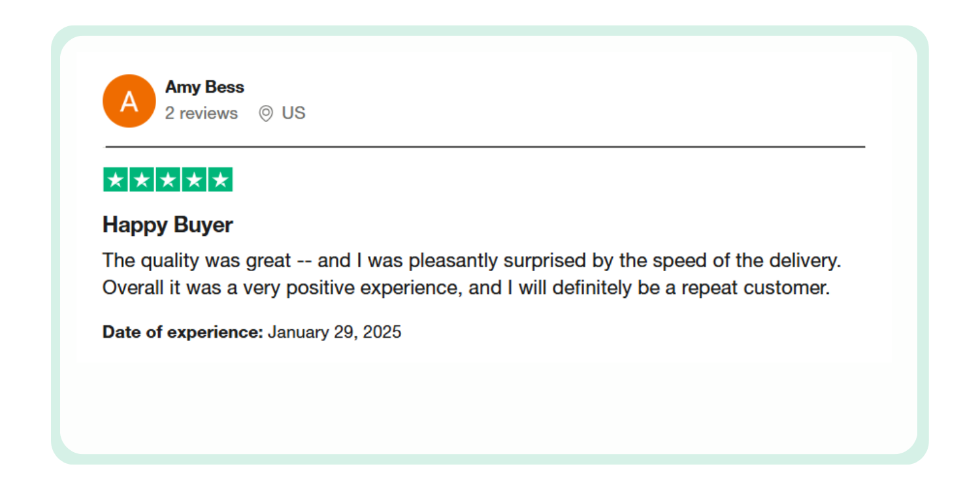980x490 pixels.
Task: Click the "US" country label
Action: (x=293, y=114)
